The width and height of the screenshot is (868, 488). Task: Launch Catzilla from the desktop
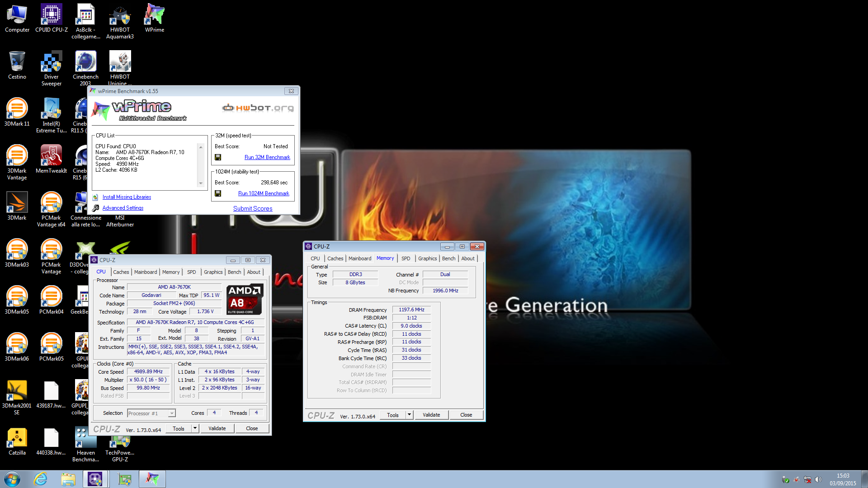(17, 441)
